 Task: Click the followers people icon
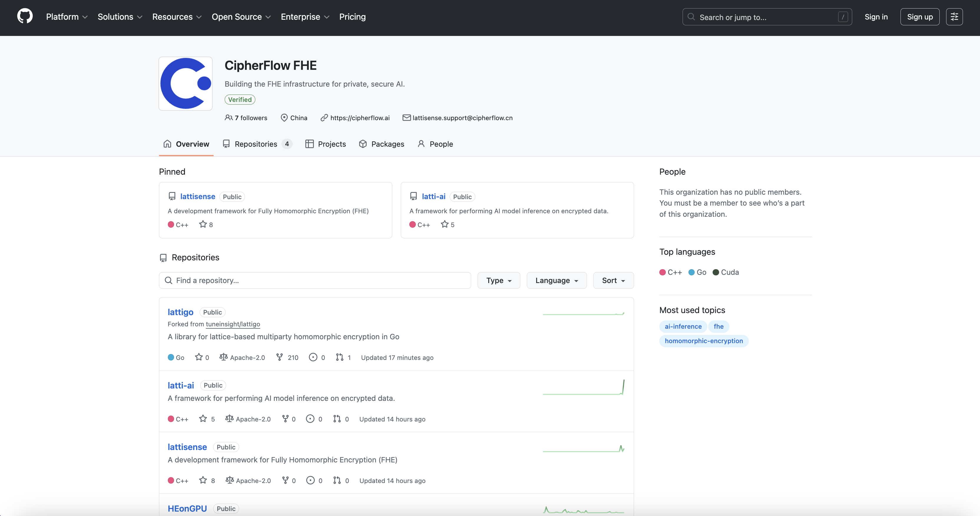tap(229, 118)
